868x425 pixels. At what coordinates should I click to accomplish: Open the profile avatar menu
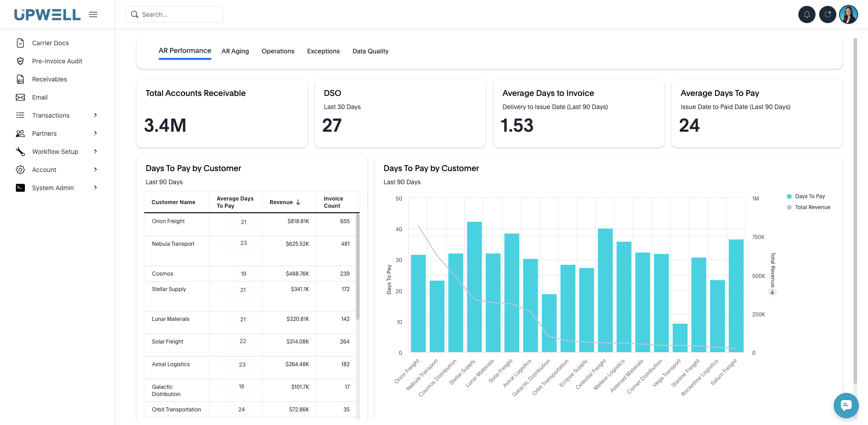pyautogui.click(x=849, y=14)
